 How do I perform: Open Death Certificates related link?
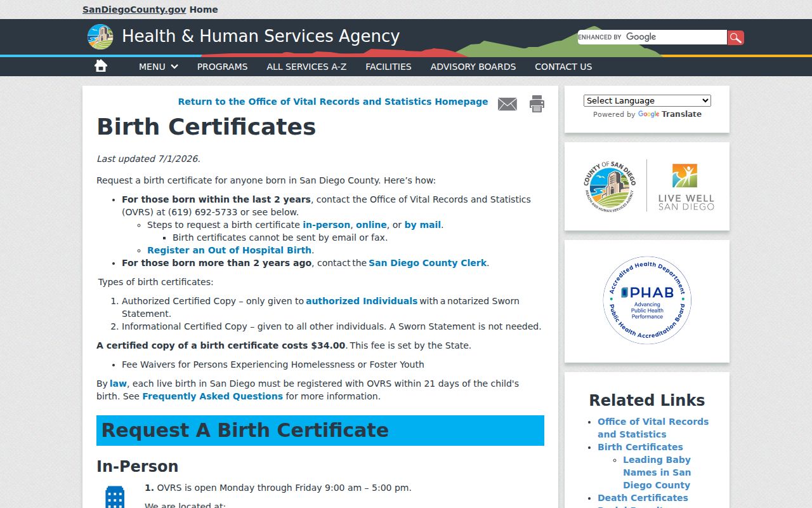tap(643, 498)
